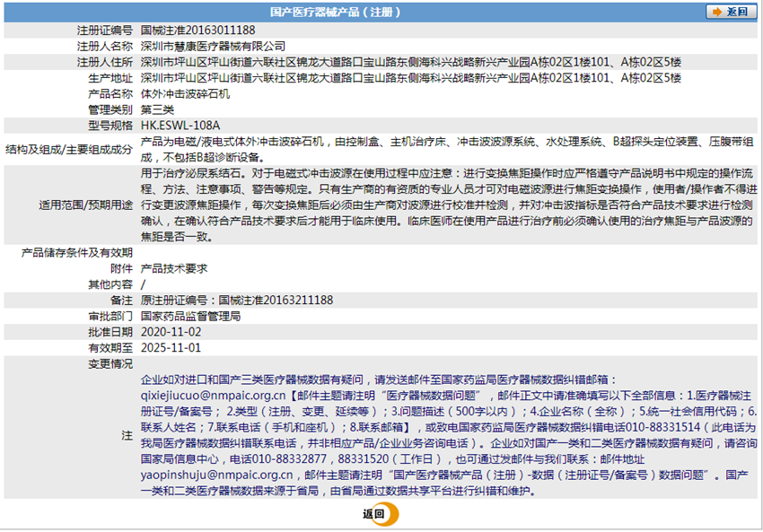The image size is (763, 532).
Task: Click the 其他内容 label
Action: (x=110, y=284)
